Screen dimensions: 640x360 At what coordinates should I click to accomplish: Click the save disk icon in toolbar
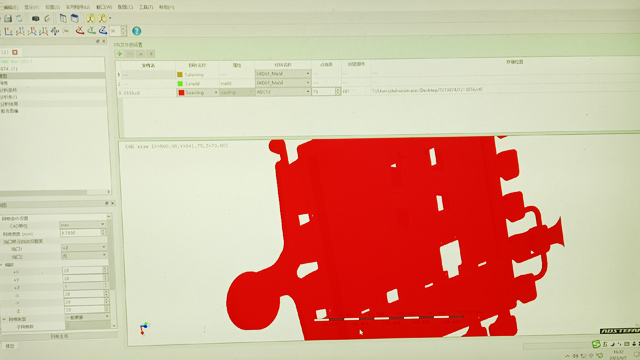pos(8,18)
